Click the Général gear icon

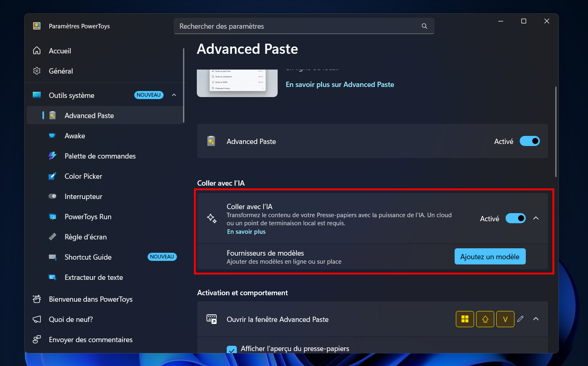point(37,71)
